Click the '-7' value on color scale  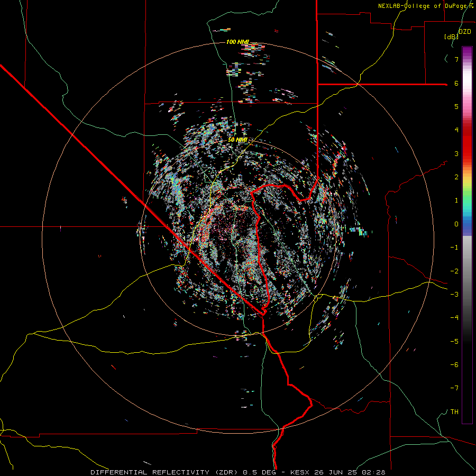[x=454, y=388]
